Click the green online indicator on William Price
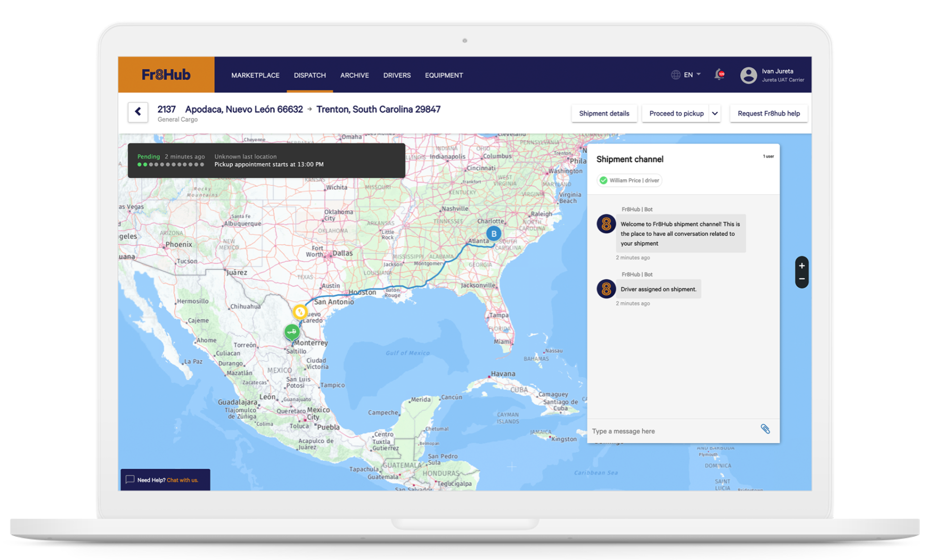 [x=604, y=180]
